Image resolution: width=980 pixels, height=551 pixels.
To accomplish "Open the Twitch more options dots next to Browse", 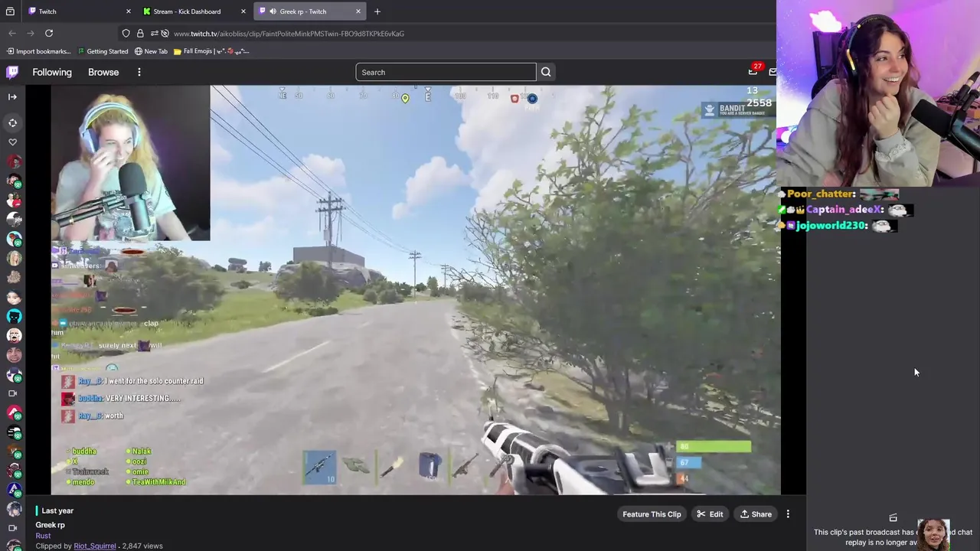I will click(139, 72).
